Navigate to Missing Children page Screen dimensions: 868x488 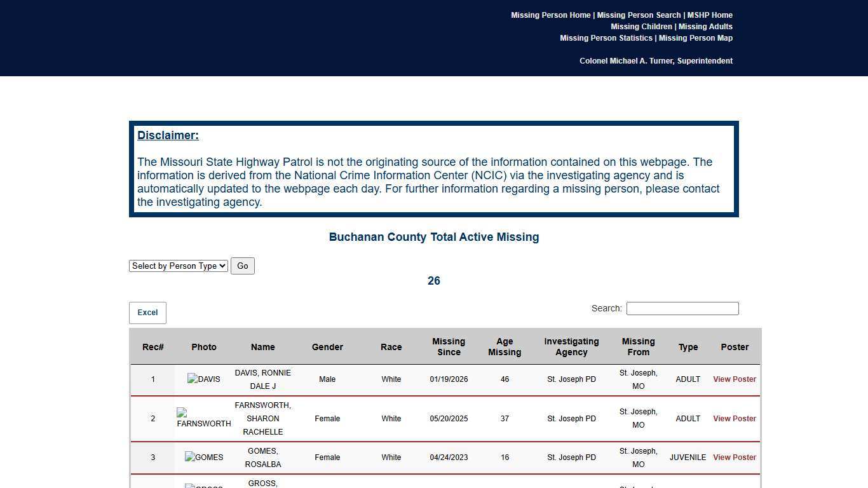click(641, 27)
